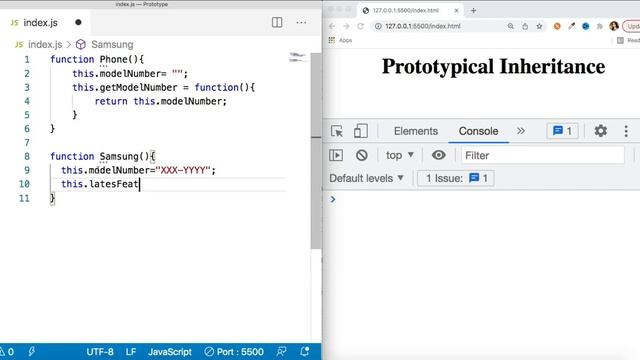This screenshot has height=360, width=640.
Task: Click the browser forward arrow
Action: [x=347, y=26]
